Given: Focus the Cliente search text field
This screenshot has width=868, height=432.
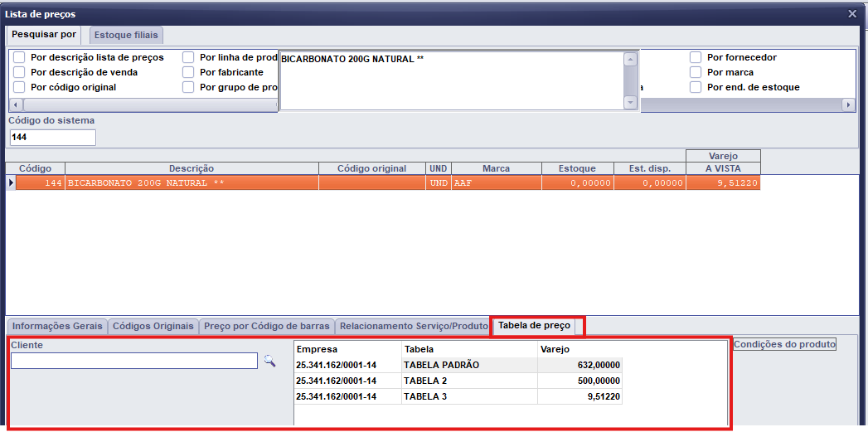Looking at the screenshot, I should [x=133, y=362].
